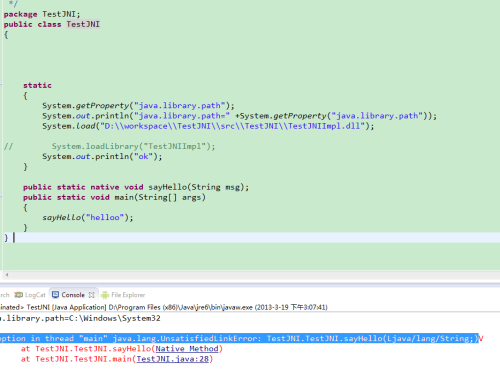Click the 'static' initializer keyword
500x370 pixels.
coord(37,85)
